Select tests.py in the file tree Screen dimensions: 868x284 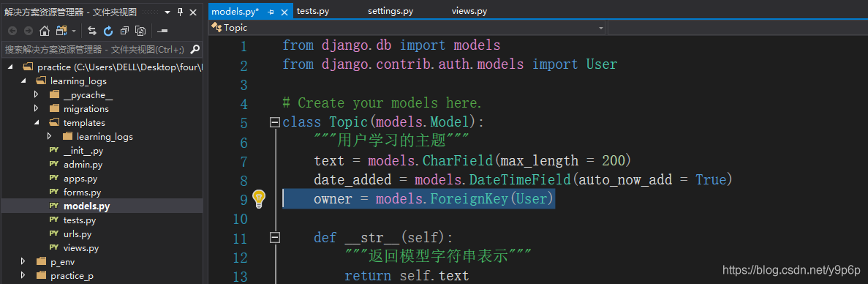click(x=80, y=220)
